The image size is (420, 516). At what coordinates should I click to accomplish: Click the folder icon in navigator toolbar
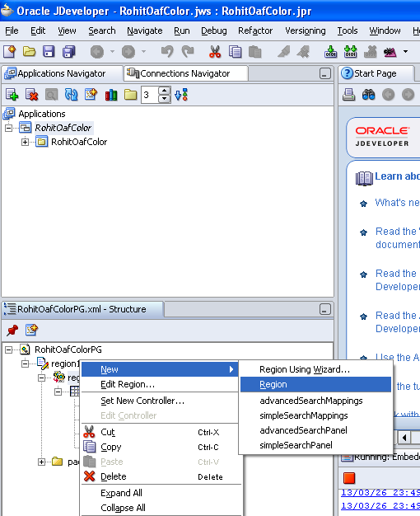[x=131, y=95]
